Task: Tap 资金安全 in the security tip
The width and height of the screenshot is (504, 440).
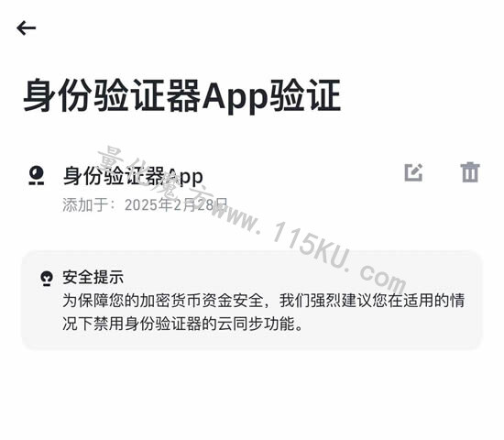Action: pos(232,301)
